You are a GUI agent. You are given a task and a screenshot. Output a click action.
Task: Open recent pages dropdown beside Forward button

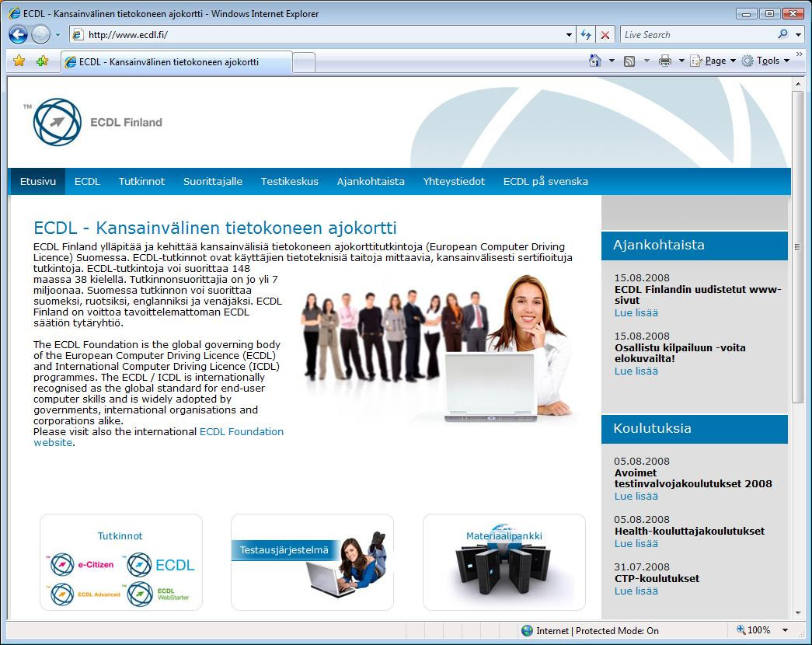click(x=58, y=35)
